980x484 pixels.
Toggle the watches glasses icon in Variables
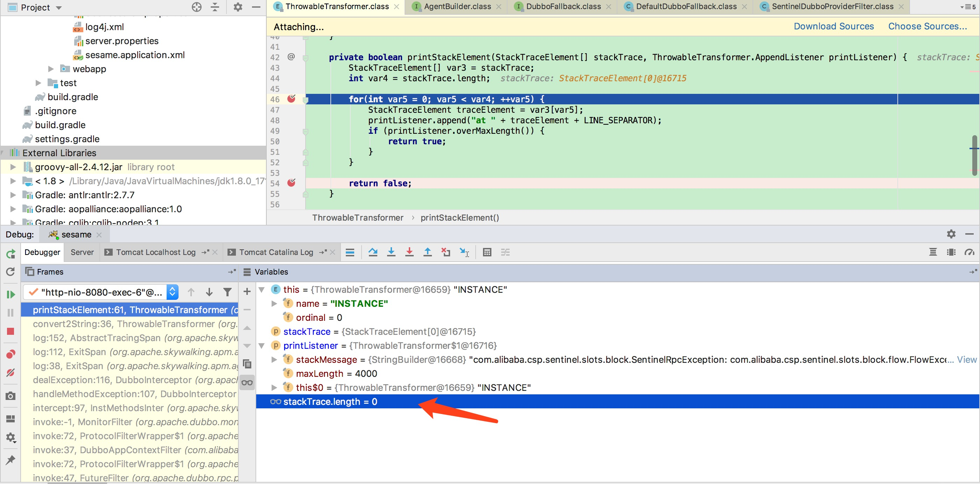click(247, 383)
